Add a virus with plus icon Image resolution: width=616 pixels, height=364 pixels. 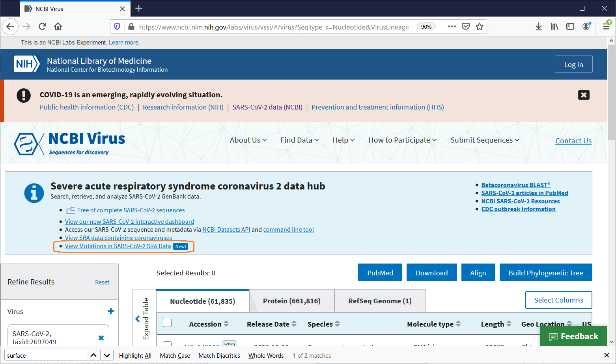(x=111, y=311)
